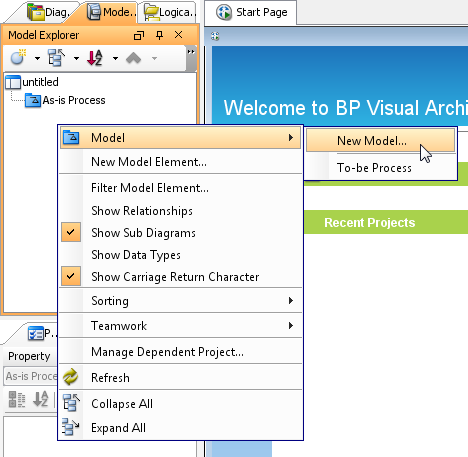Click the small icon below Start Page tab

pyautogui.click(x=215, y=36)
